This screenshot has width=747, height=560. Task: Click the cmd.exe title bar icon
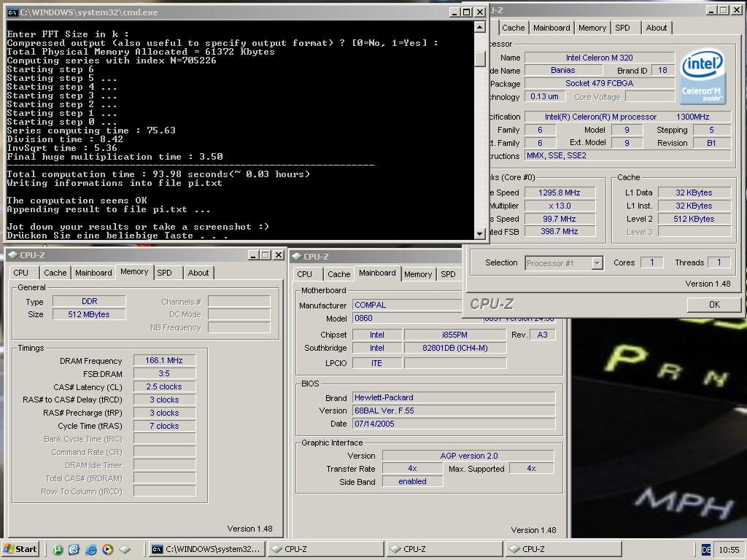[x=12, y=12]
